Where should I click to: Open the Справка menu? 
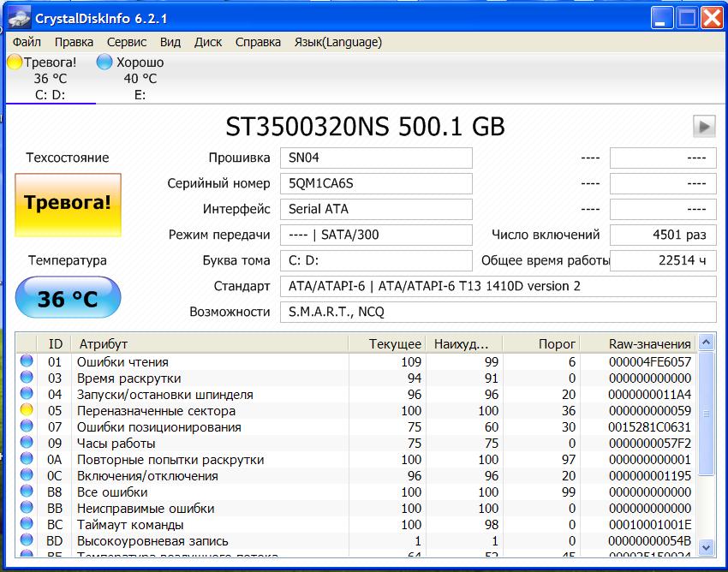pos(258,42)
